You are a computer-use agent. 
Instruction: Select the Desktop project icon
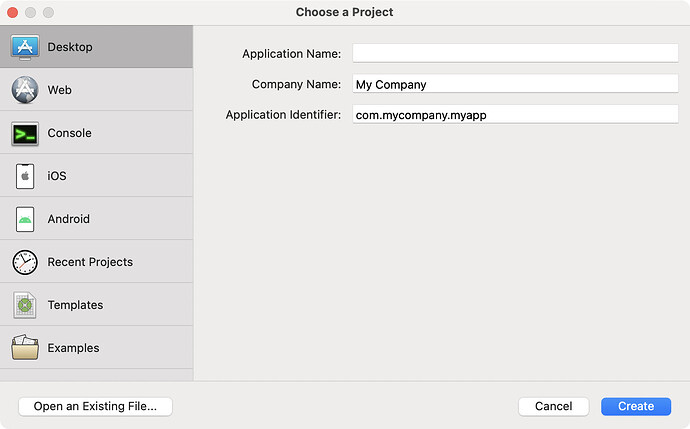(x=25, y=47)
